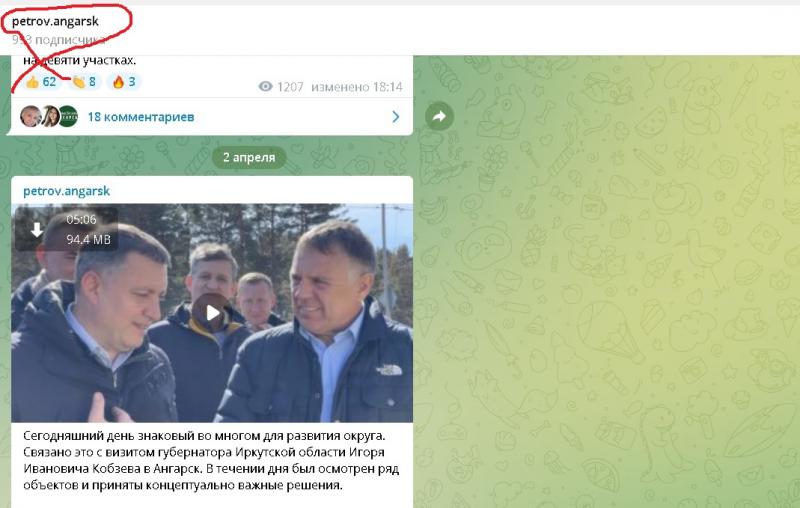The width and height of the screenshot is (800, 508).
Task: Click the green commenter avatar
Action: [68, 117]
